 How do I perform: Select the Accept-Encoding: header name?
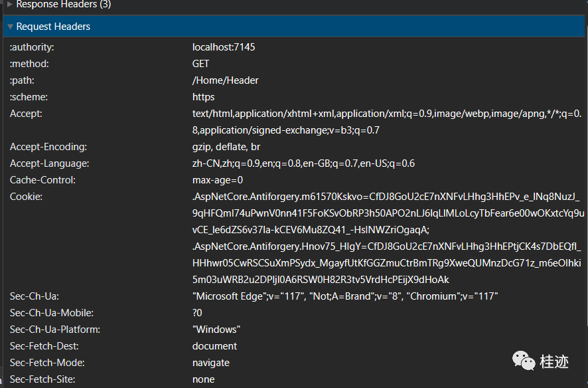(48, 147)
